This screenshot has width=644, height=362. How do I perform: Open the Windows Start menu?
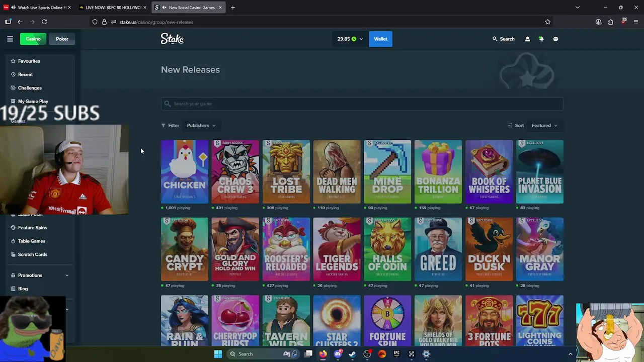[218, 354]
